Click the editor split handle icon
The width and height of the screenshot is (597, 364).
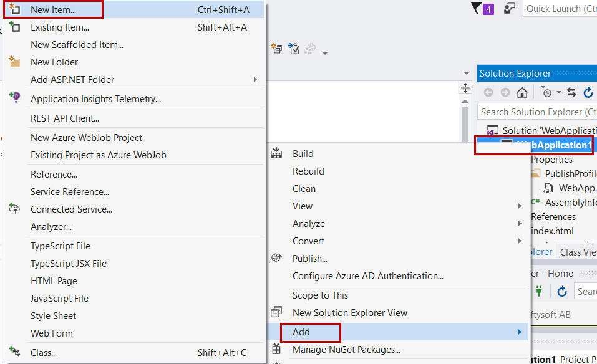click(465, 88)
